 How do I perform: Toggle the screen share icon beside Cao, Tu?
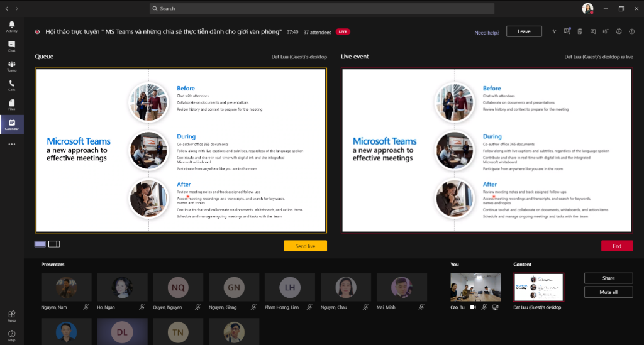(496, 307)
